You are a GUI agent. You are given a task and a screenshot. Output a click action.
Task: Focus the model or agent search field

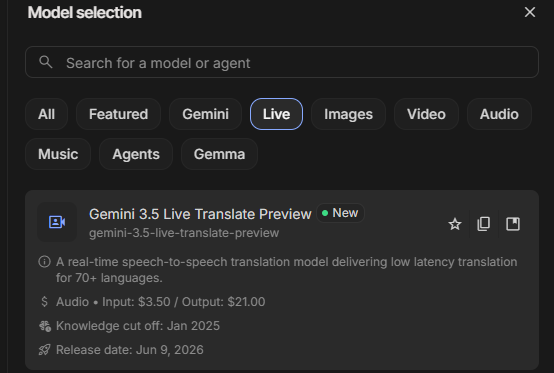coord(282,62)
